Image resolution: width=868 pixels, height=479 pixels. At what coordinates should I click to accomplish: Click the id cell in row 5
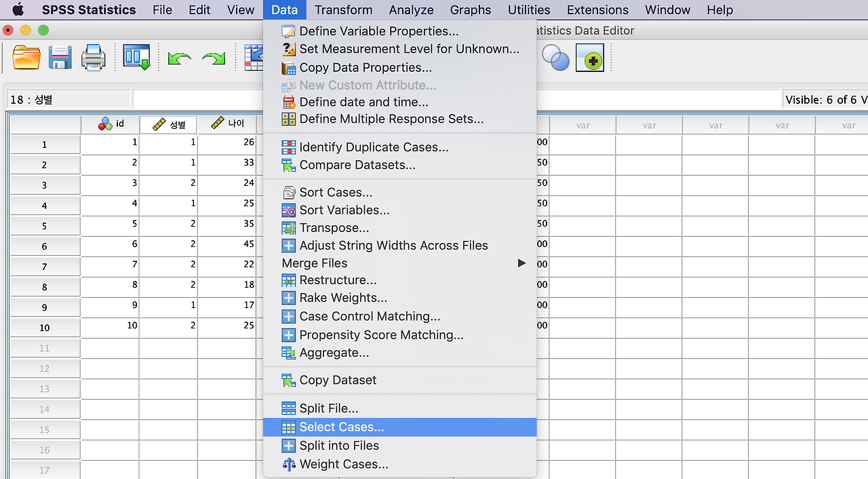pyautogui.click(x=110, y=226)
